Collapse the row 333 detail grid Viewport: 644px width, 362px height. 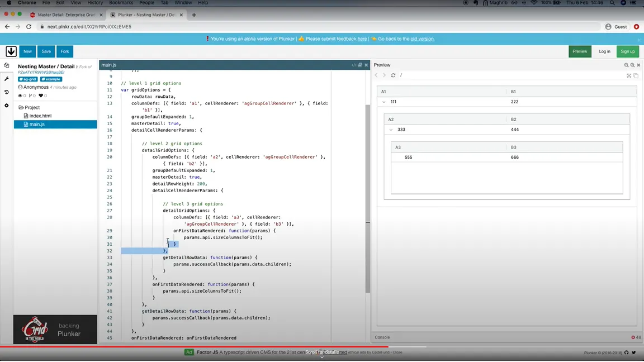pos(391,130)
